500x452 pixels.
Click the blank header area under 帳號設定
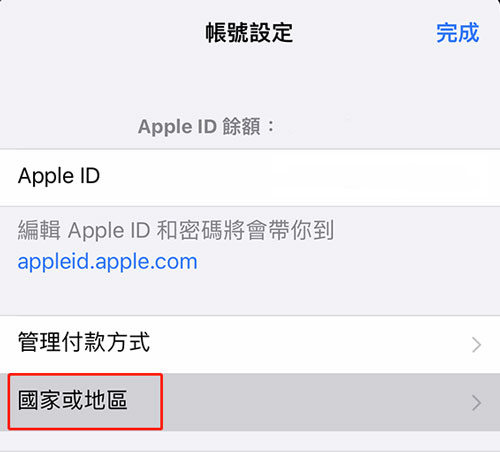(x=250, y=80)
